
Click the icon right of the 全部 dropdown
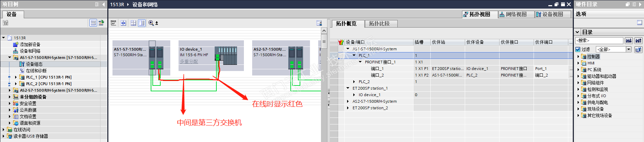638,49
